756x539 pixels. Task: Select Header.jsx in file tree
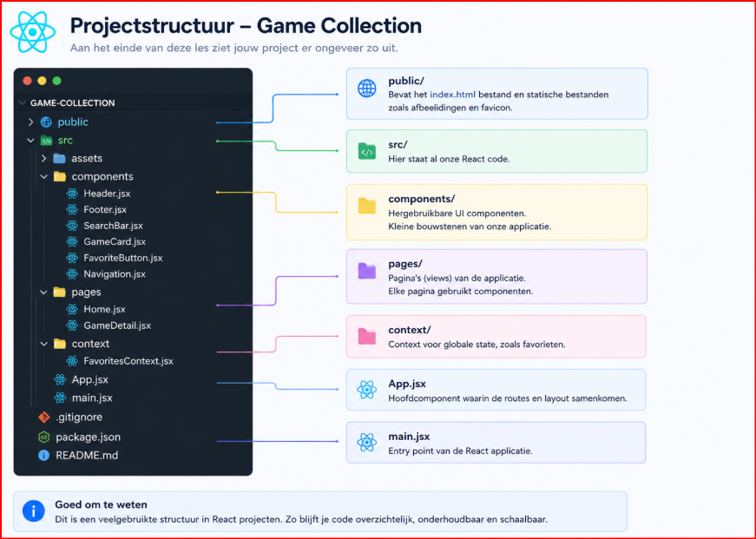107,194
